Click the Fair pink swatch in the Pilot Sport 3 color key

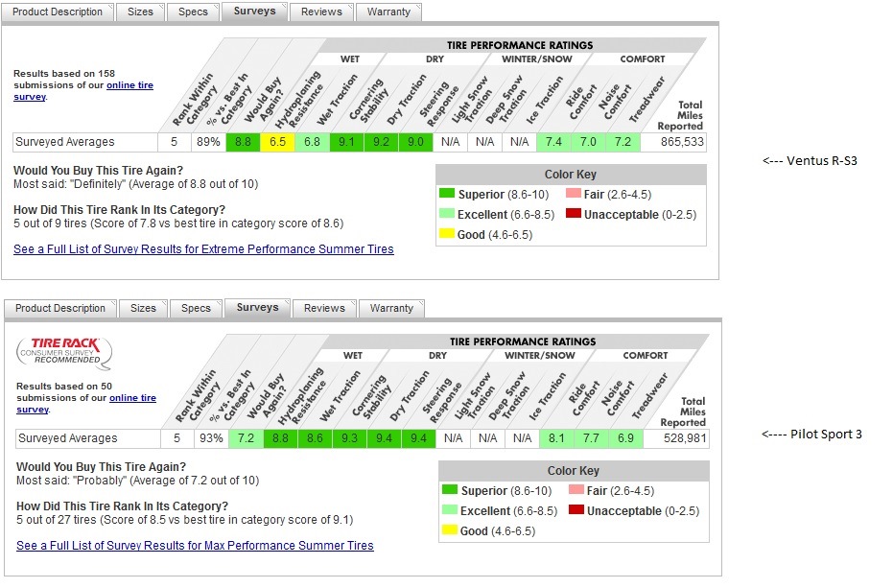tap(576, 489)
